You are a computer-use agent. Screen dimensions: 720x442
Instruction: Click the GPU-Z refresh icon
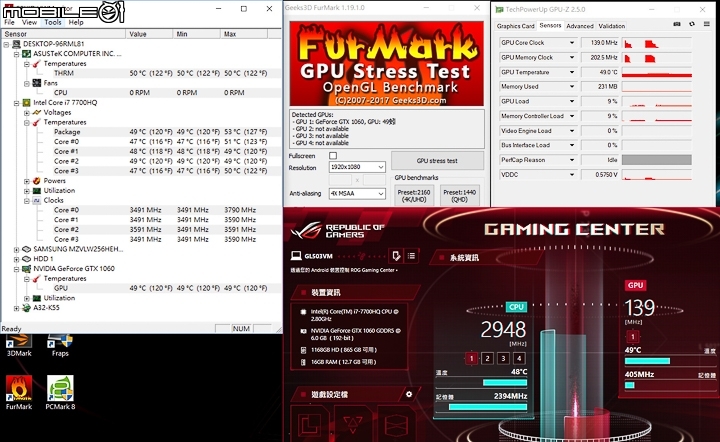click(692, 24)
